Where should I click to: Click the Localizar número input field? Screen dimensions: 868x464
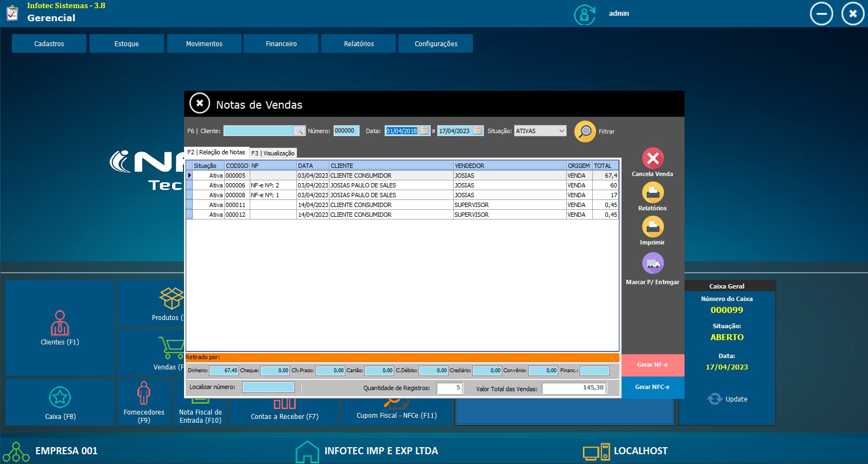(x=268, y=387)
